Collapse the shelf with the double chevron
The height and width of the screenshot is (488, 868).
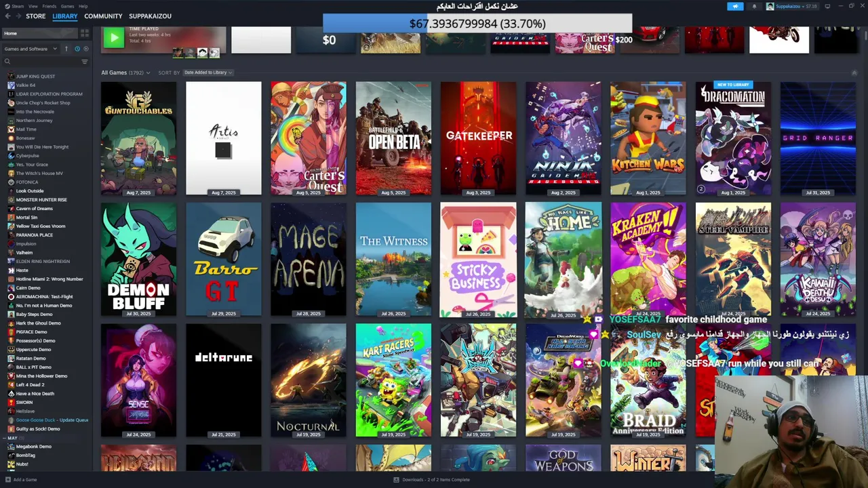pyautogui.click(x=854, y=73)
